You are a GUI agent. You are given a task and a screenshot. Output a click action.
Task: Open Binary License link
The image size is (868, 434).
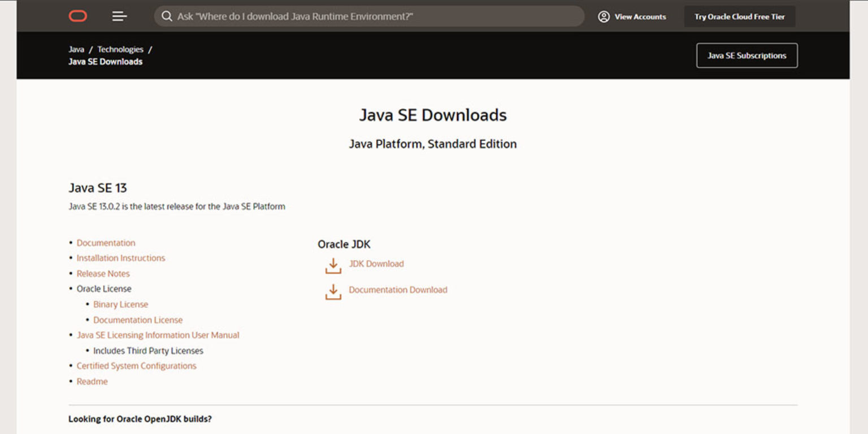click(121, 305)
